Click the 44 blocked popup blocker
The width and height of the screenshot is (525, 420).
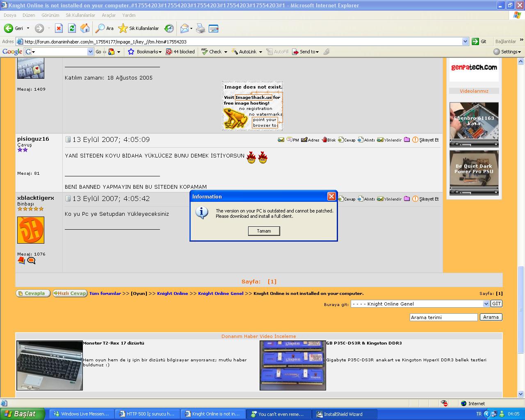point(180,52)
